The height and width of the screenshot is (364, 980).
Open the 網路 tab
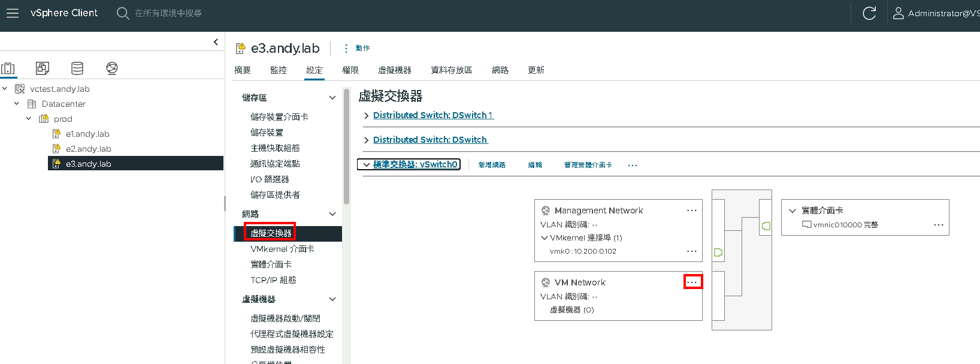point(500,70)
